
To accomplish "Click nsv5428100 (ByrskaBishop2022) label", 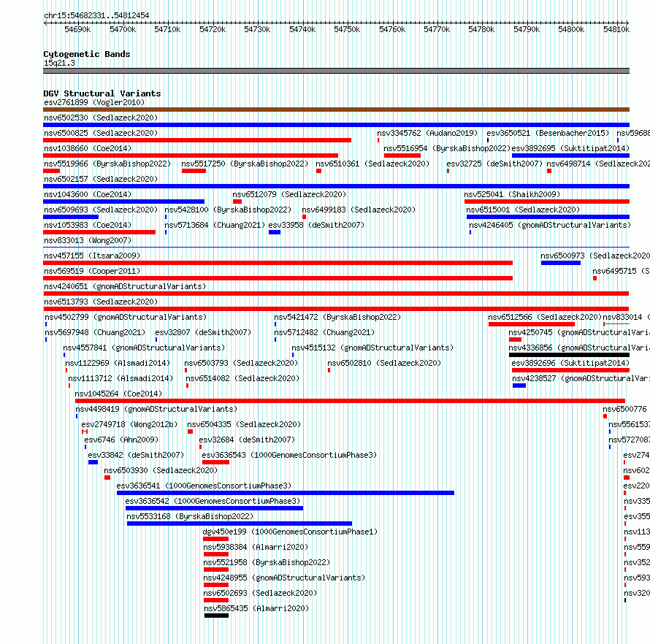I will tap(228, 210).
